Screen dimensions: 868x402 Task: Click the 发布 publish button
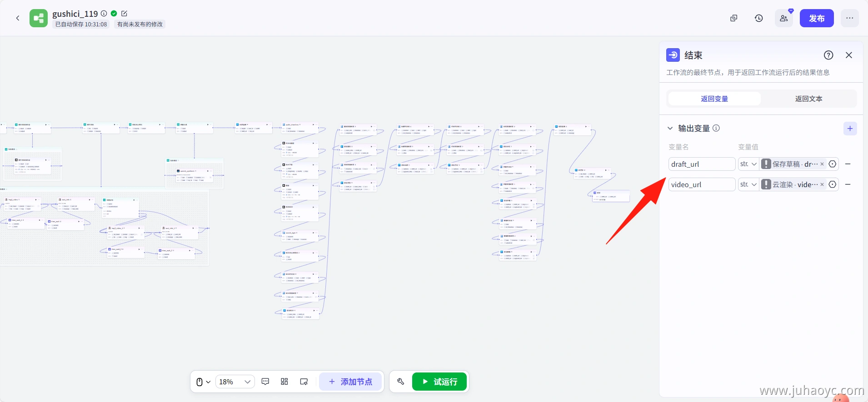pos(816,18)
